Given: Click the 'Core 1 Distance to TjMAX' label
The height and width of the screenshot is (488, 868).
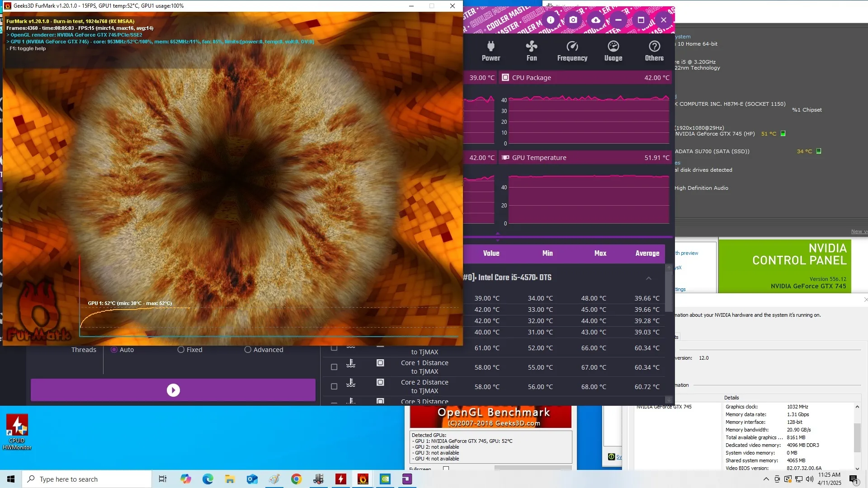Looking at the screenshot, I should 425,367.
